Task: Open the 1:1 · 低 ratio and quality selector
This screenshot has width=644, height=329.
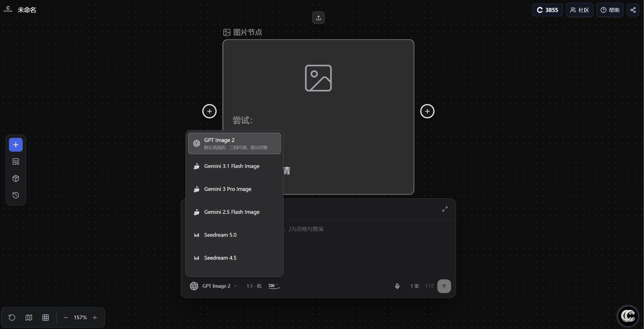Action: [x=254, y=286]
